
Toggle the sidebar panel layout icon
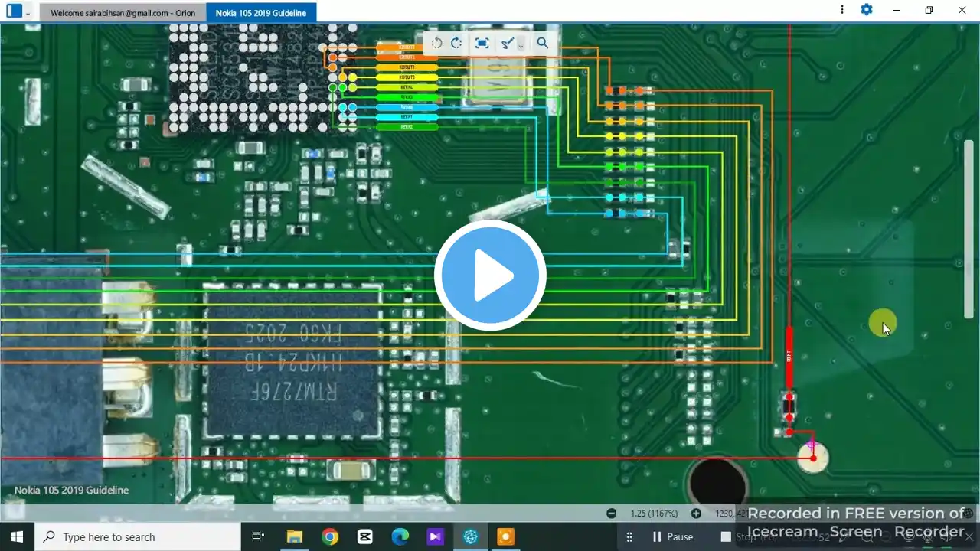(14, 11)
